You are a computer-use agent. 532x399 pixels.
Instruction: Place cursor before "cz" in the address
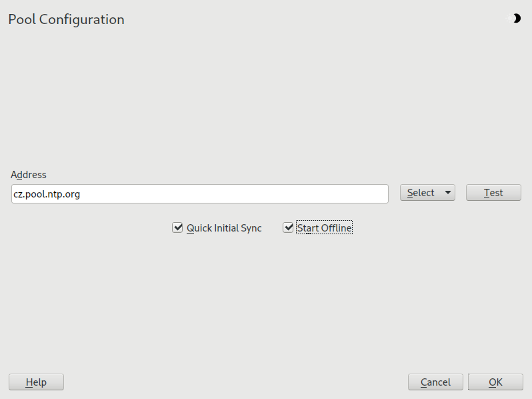pyautogui.click(x=14, y=194)
